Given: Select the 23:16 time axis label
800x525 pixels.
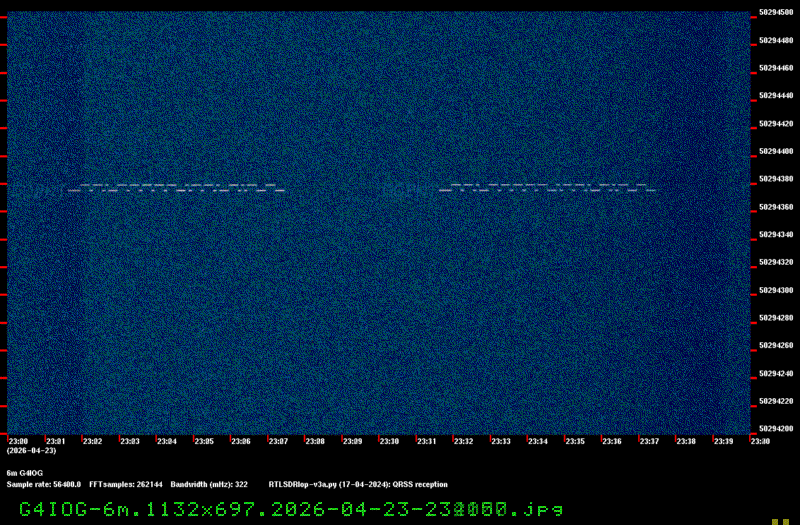Looking at the screenshot, I should pos(612,441).
